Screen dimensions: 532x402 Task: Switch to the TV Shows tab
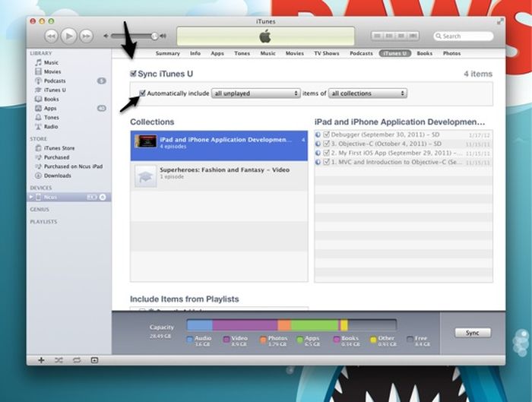point(326,53)
